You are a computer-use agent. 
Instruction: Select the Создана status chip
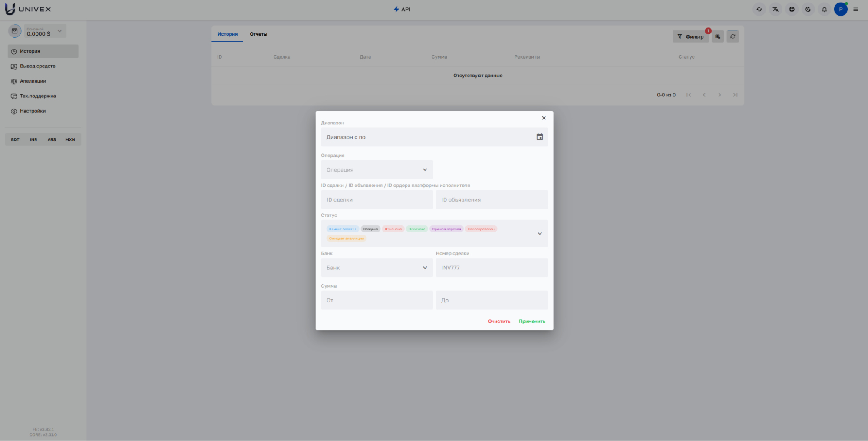coord(370,229)
